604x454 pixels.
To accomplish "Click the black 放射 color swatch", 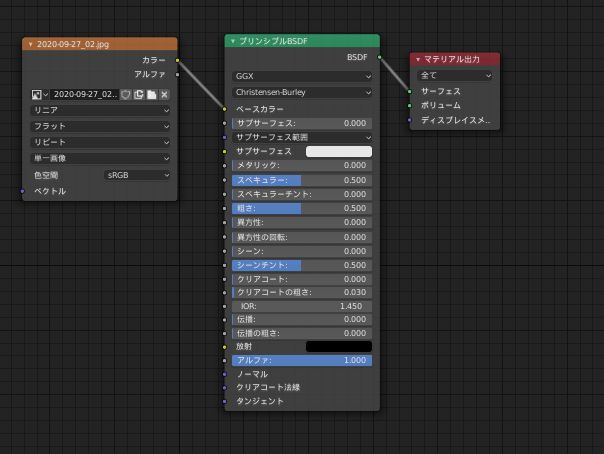I will click(339, 347).
